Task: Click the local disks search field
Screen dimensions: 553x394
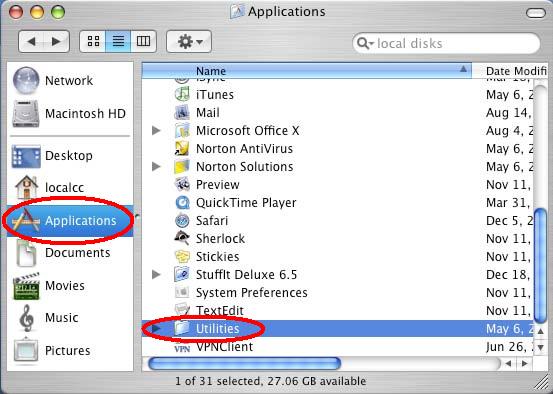Action: click(446, 43)
